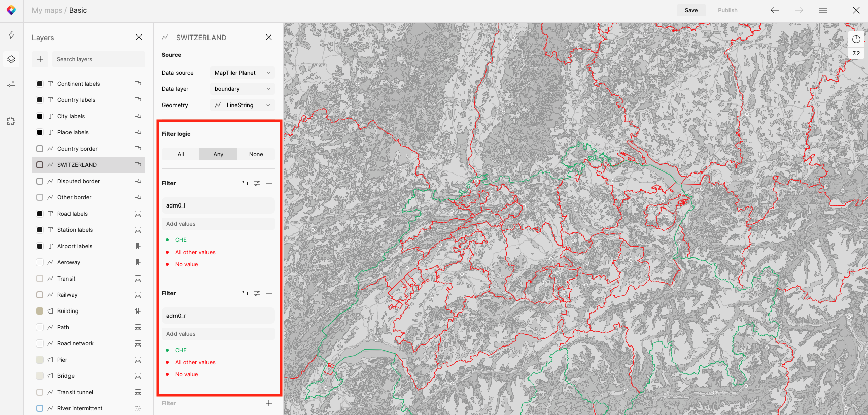Remove the adm0_l filter with minus icon
The image size is (868, 415).
click(x=269, y=183)
